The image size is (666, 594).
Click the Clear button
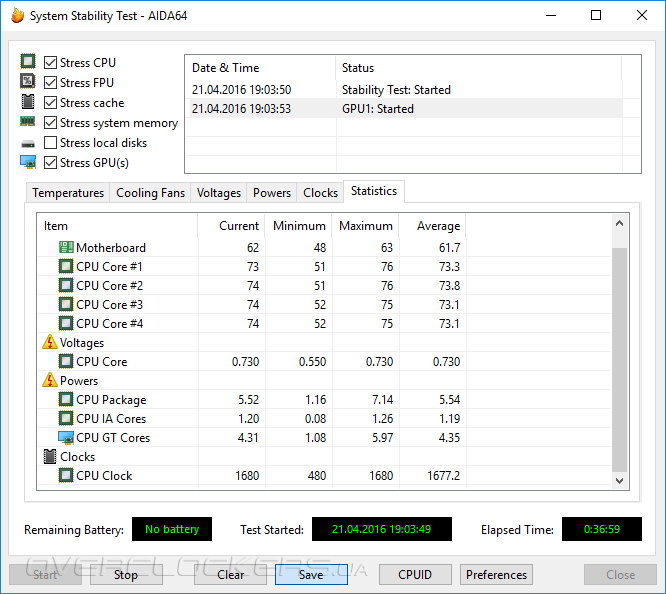(x=231, y=574)
